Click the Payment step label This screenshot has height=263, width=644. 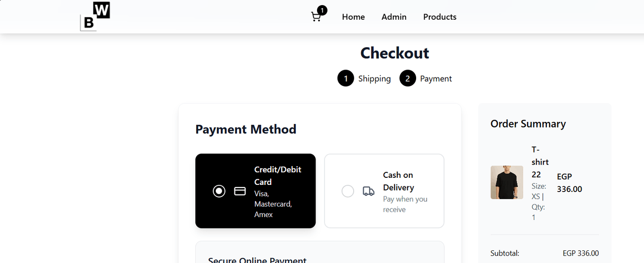click(x=436, y=79)
